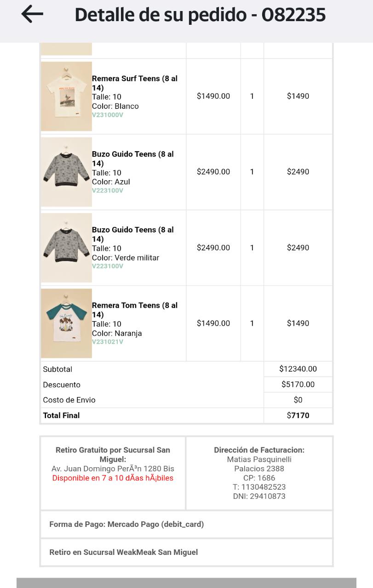Open the Remera Tom Teens thumbnail
The width and height of the screenshot is (373, 588).
pos(66,323)
